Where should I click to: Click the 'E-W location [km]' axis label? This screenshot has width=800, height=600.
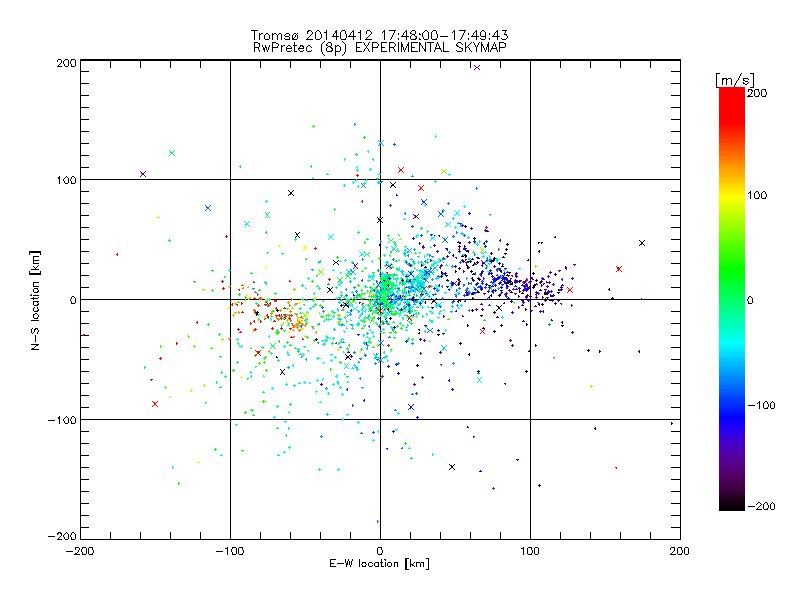click(x=379, y=564)
